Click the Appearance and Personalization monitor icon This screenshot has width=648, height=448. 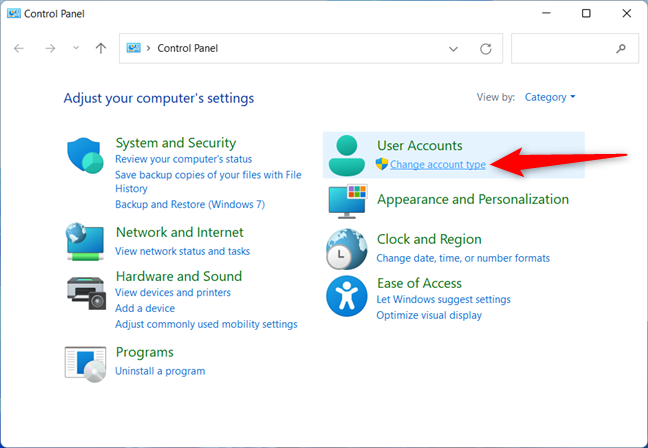pos(348,202)
